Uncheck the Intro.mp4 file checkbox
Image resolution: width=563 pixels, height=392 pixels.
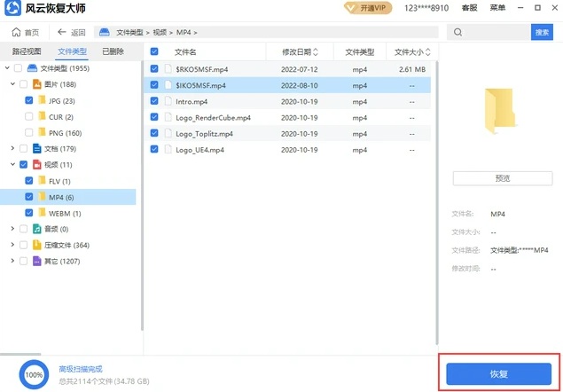pos(154,101)
